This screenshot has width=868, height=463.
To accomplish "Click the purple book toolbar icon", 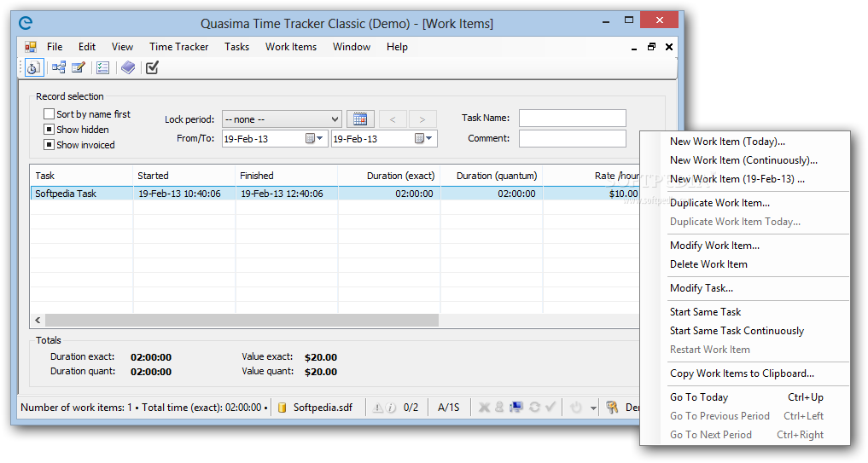I will 128,67.
